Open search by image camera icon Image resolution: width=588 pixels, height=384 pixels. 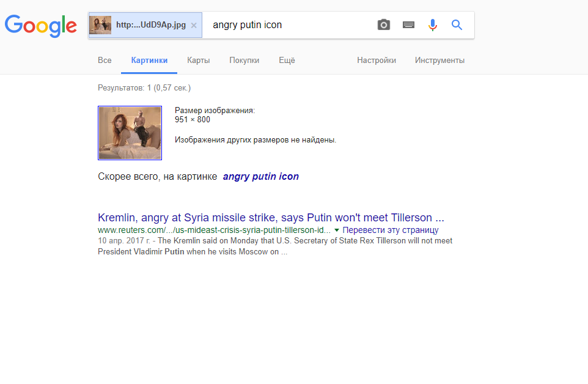pyautogui.click(x=384, y=24)
